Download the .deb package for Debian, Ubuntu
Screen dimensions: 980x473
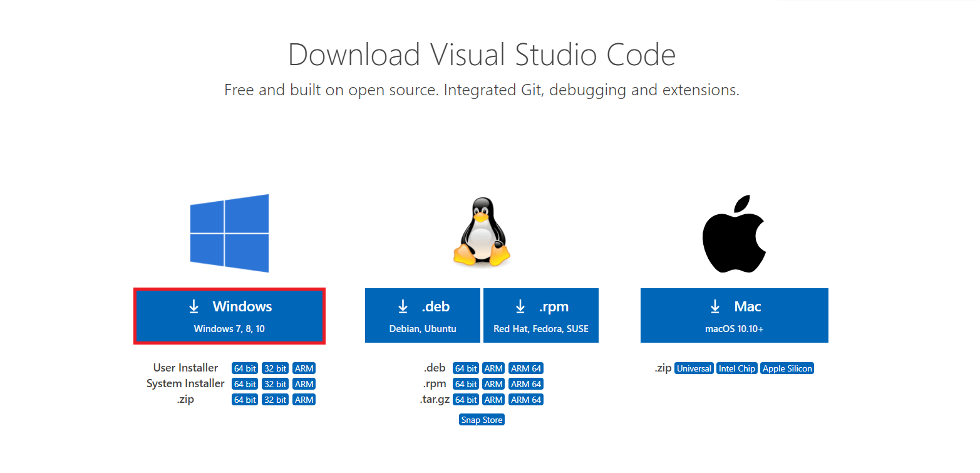(423, 316)
